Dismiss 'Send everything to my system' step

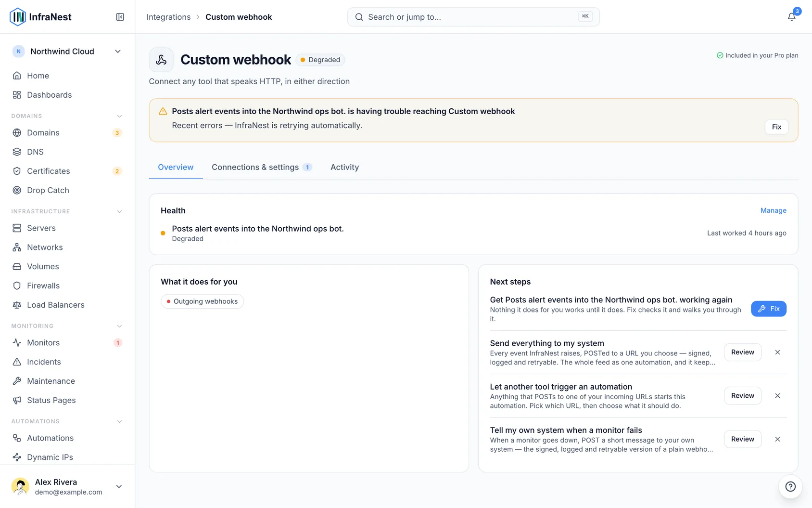(x=777, y=352)
